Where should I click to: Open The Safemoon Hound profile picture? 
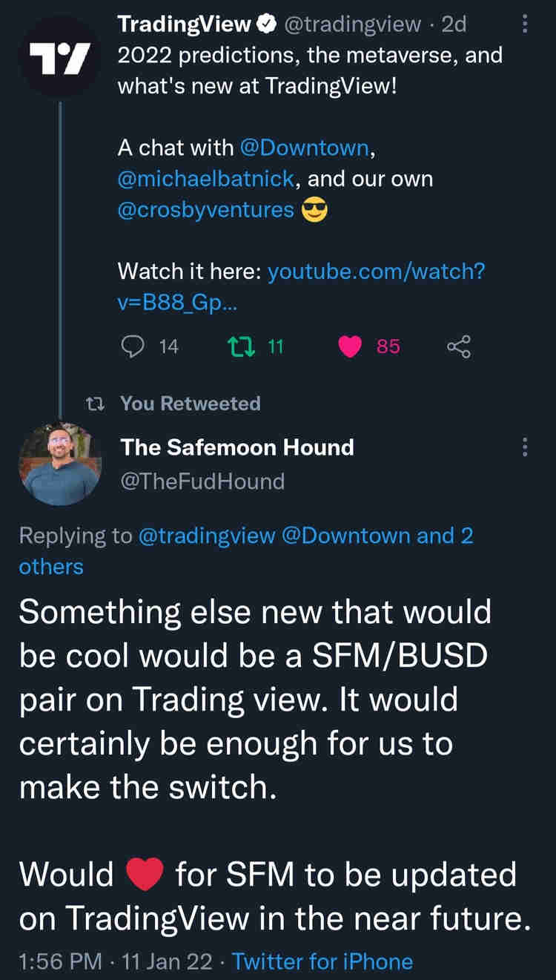[x=59, y=464]
